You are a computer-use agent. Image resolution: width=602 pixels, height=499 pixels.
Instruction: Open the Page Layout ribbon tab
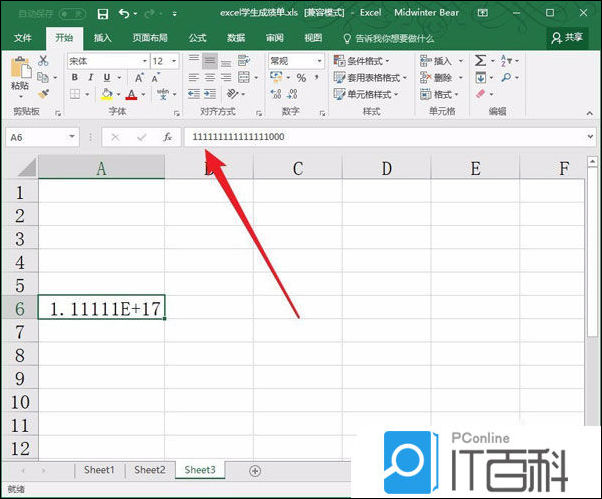[150, 38]
